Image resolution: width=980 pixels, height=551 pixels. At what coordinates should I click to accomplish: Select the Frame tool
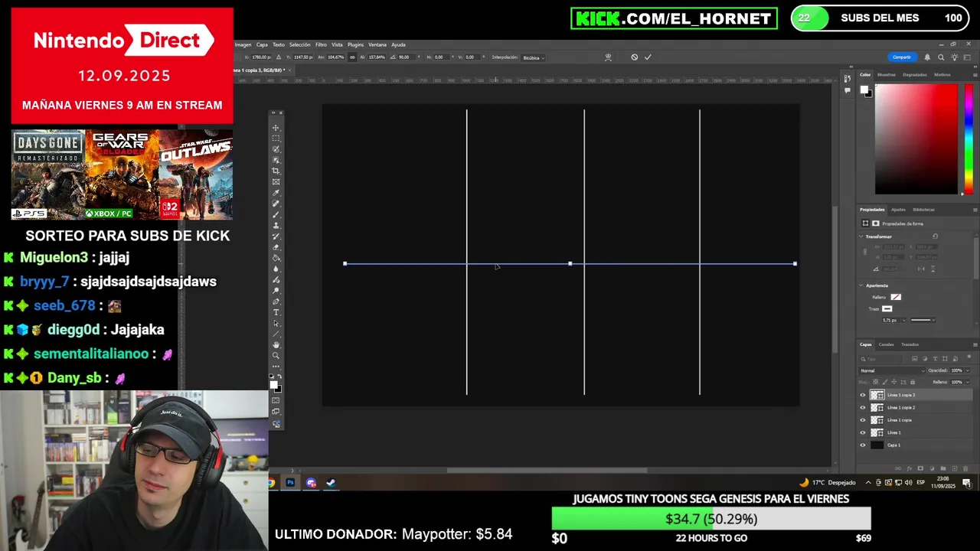276,181
